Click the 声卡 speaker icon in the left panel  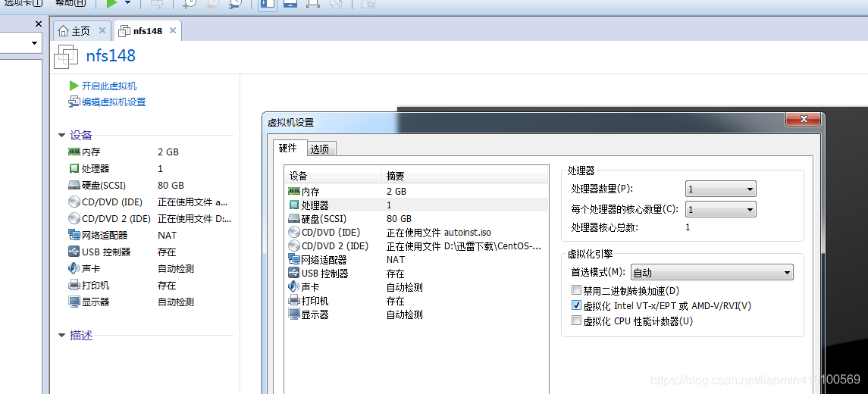pos(74,268)
